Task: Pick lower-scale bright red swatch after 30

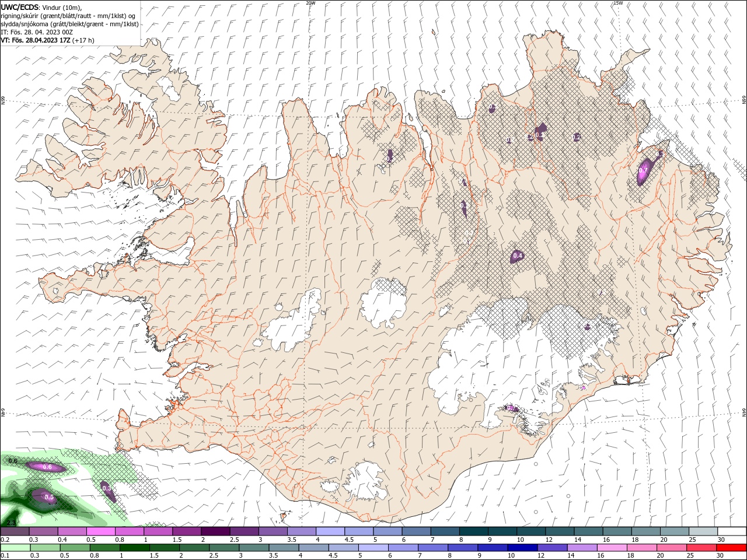Action: 732,548
